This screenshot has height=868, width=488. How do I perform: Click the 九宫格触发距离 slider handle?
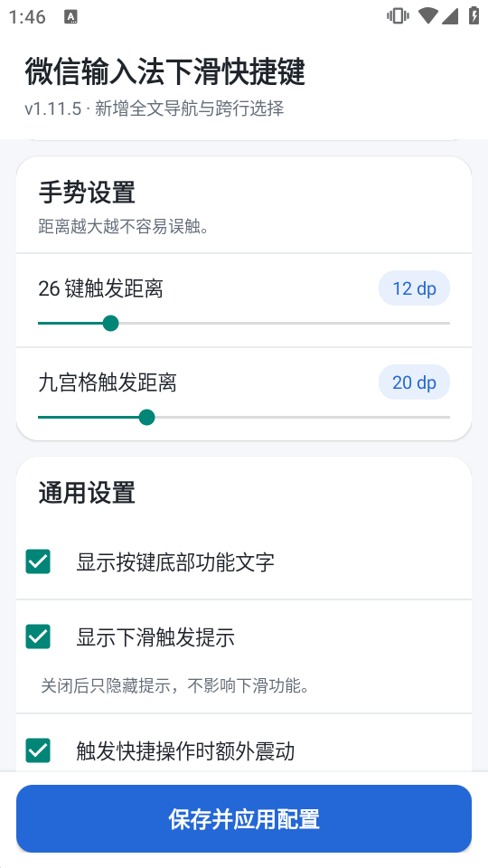click(146, 418)
